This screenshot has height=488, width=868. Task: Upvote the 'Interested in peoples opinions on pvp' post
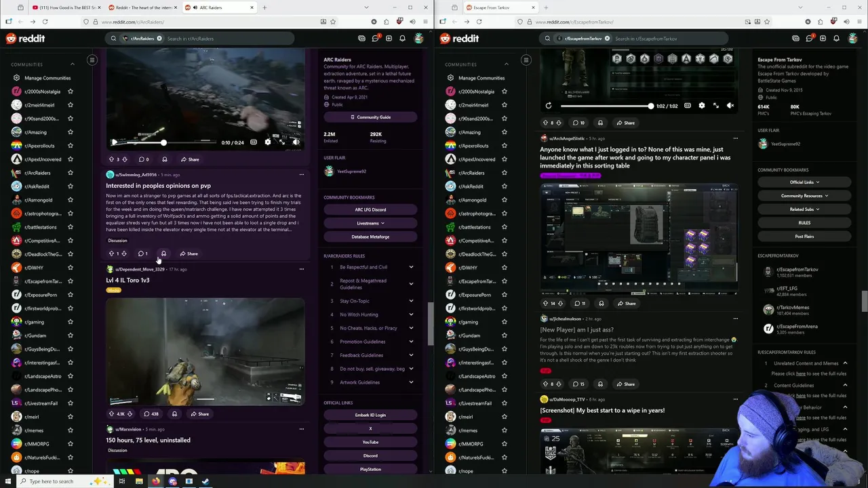[111, 253]
